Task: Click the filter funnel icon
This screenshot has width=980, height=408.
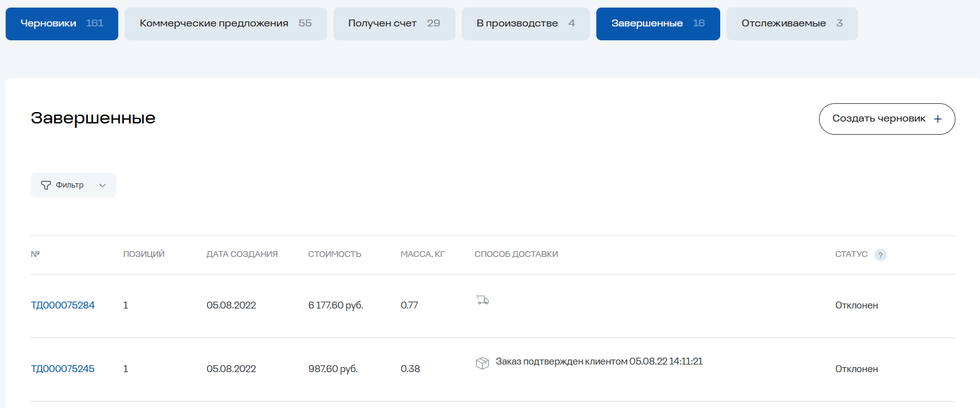Action: (47, 184)
